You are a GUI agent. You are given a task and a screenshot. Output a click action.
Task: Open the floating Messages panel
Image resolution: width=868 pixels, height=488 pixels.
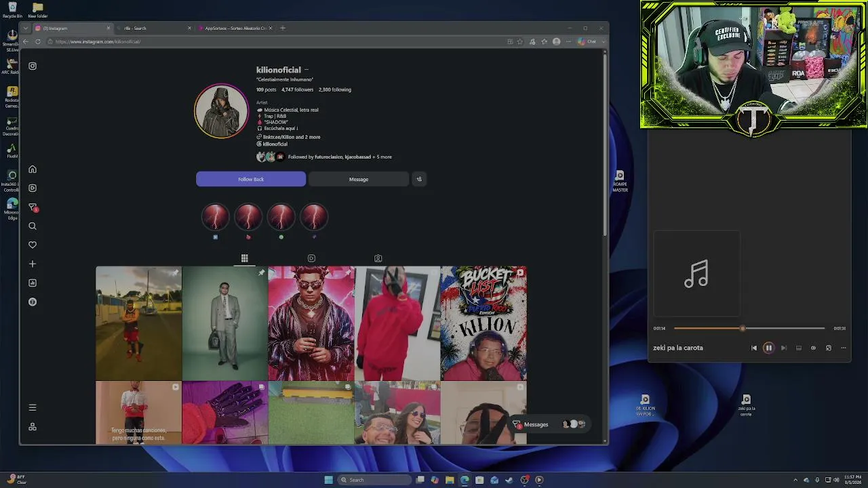549,424
